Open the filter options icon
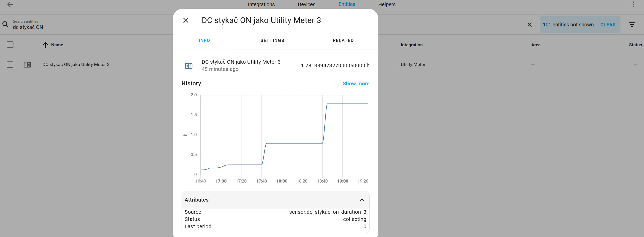Screen dimensions: 644x237 click(x=632, y=25)
